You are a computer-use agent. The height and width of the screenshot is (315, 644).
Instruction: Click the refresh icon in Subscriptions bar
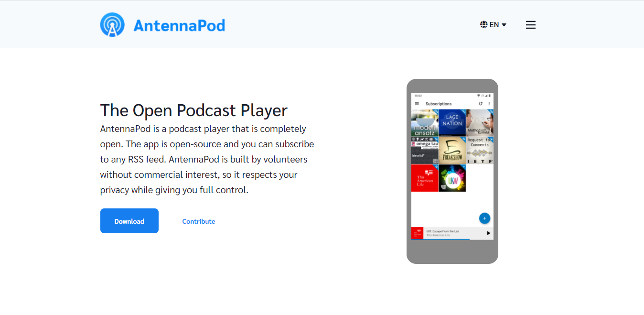point(481,104)
